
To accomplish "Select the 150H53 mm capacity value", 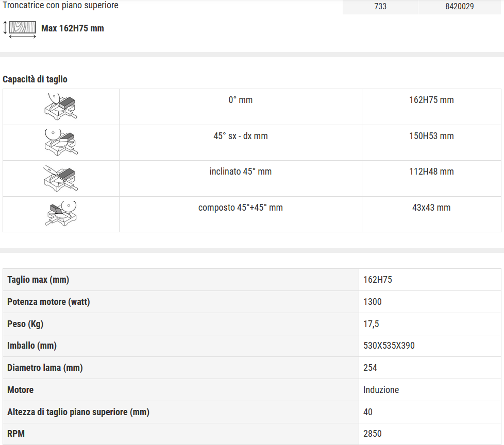I will [431, 136].
